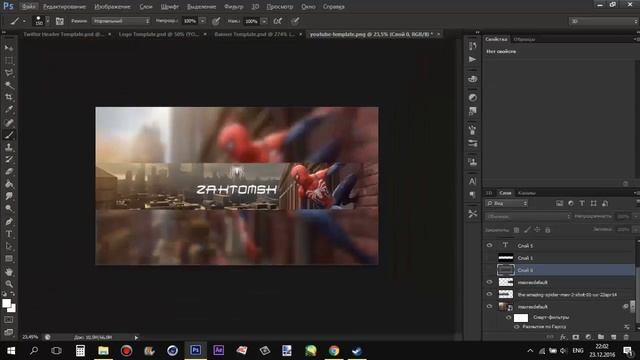Select the Zoom tool in toolbar
Viewport: 640px width, 360px height.
pos(9,284)
